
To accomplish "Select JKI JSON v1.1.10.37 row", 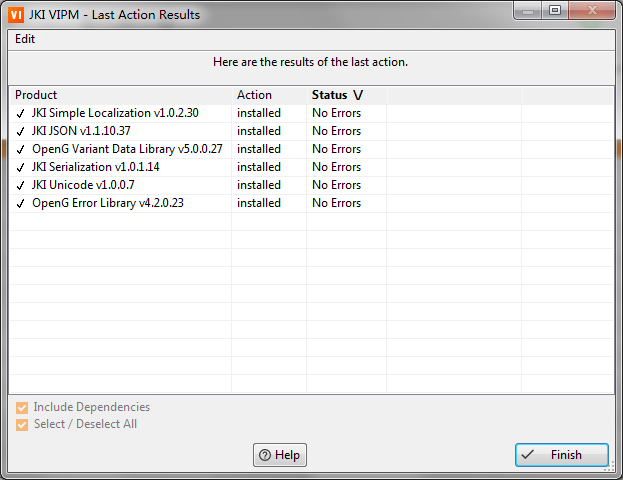I will pyautogui.click(x=312, y=131).
